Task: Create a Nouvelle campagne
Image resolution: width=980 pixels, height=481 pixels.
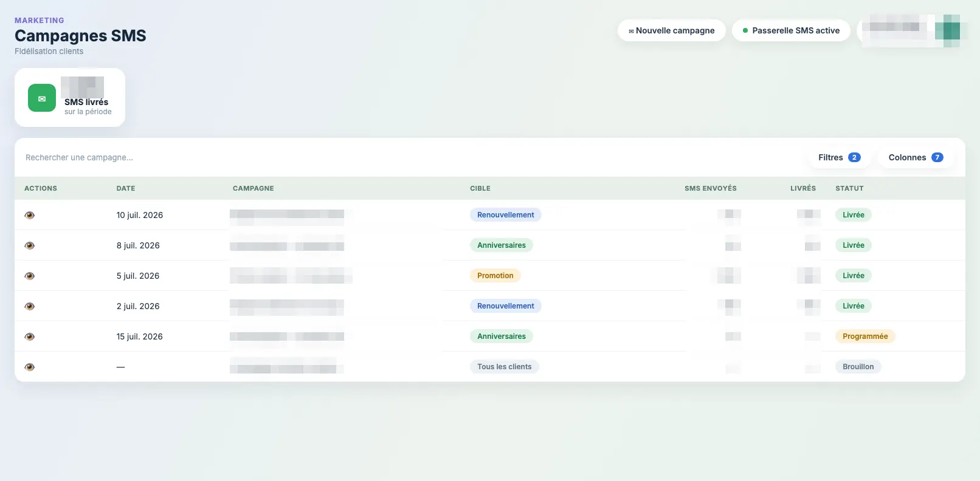Action: [x=672, y=30]
